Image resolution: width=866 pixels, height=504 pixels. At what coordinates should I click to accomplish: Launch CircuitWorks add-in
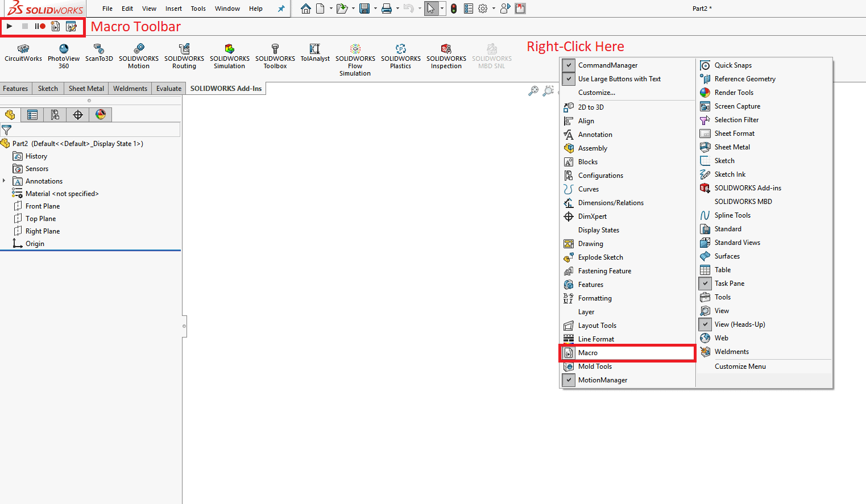pyautogui.click(x=23, y=54)
